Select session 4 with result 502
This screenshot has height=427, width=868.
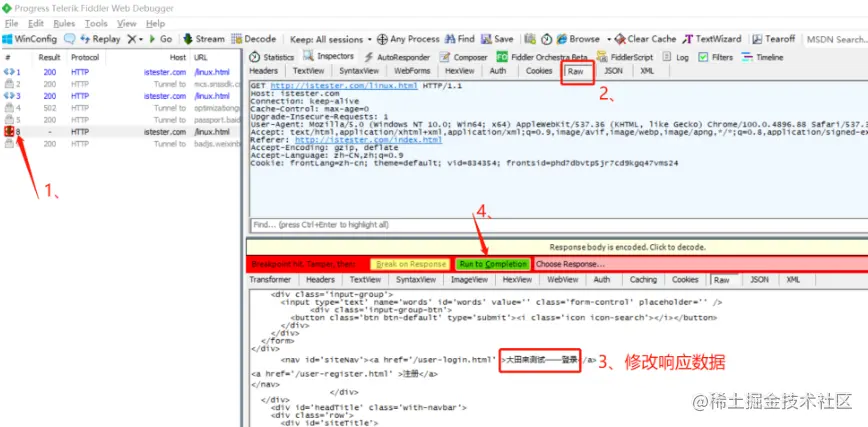(121, 108)
